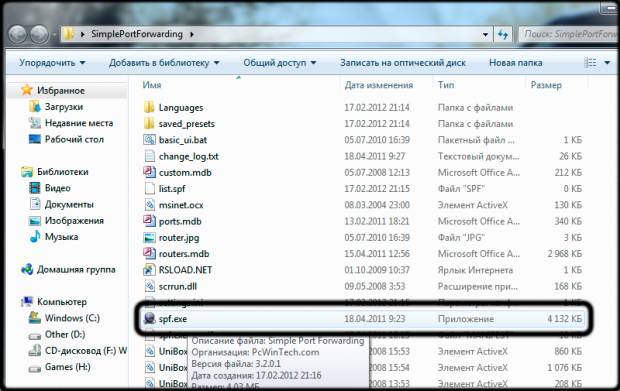
Task: Select the basic_ui.bat batch file icon
Action: 149,140
